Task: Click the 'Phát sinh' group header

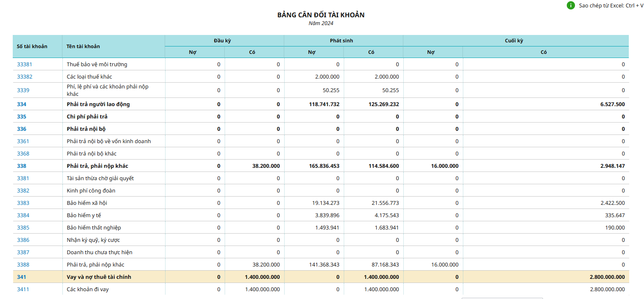Action: point(341,41)
